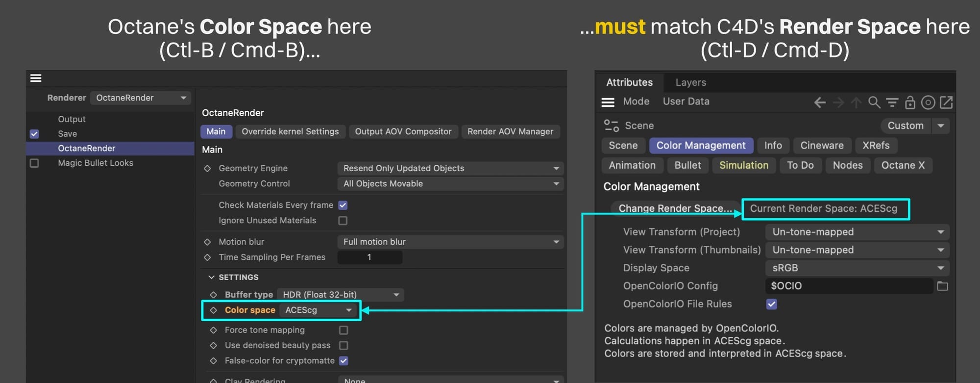This screenshot has width=980, height=383.
Task: Open the Attributes panel hamburger menu
Action: pyautogui.click(x=608, y=102)
